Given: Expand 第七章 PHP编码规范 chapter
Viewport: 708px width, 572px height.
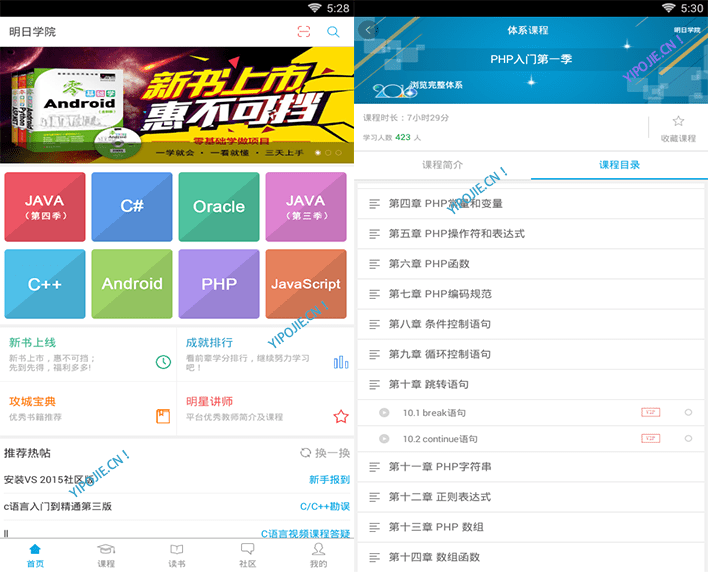Looking at the screenshot, I should (x=531, y=294).
